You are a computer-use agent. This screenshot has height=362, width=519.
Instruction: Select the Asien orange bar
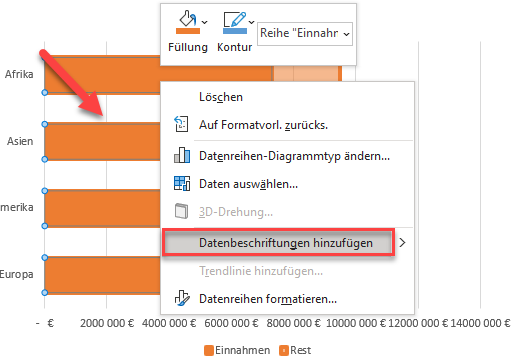click(102, 142)
